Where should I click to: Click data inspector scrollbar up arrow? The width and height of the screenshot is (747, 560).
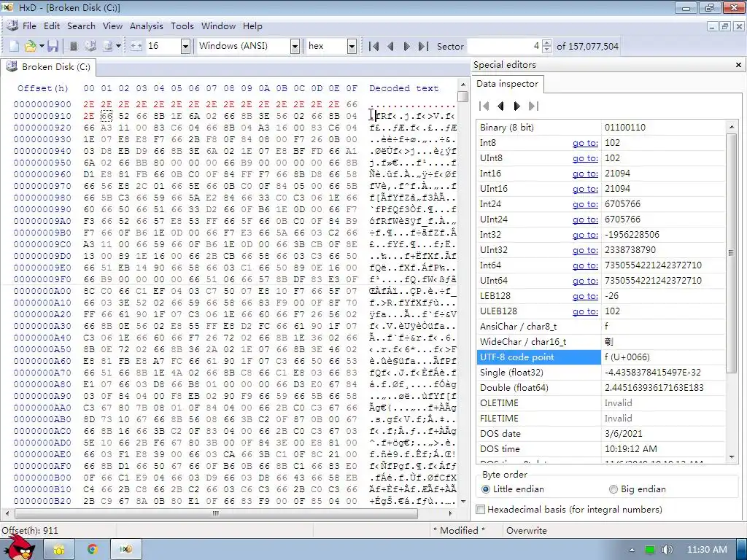[x=731, y=127]
